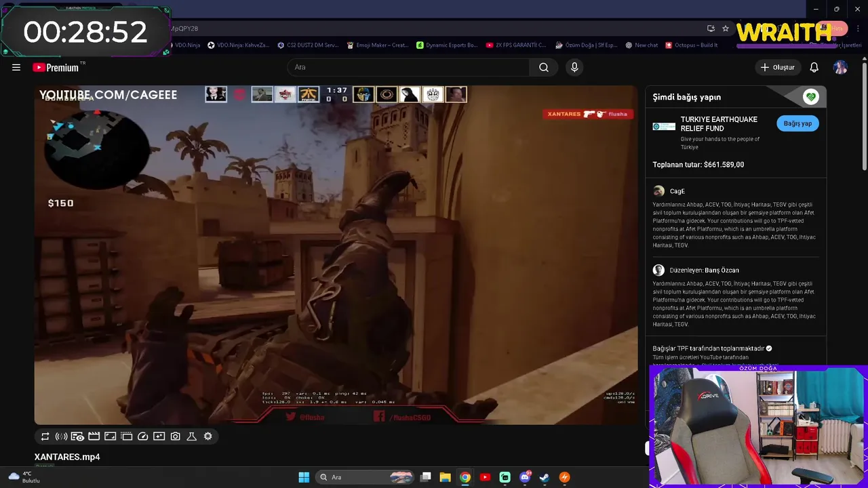Click the Bağışlar TPF tarafından toplanmaktadır notice
868x488 pixels.
click(x=712, y=348)
